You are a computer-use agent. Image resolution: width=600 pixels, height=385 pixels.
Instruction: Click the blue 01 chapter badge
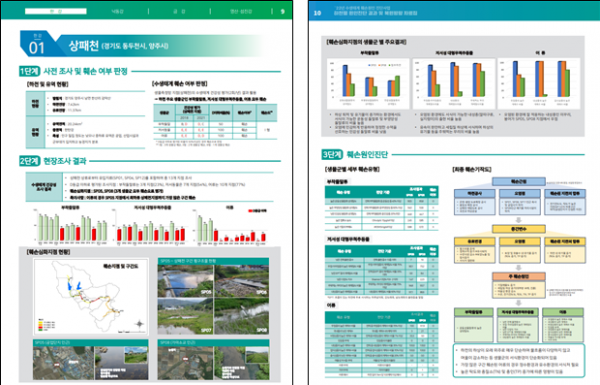(36, 44)
